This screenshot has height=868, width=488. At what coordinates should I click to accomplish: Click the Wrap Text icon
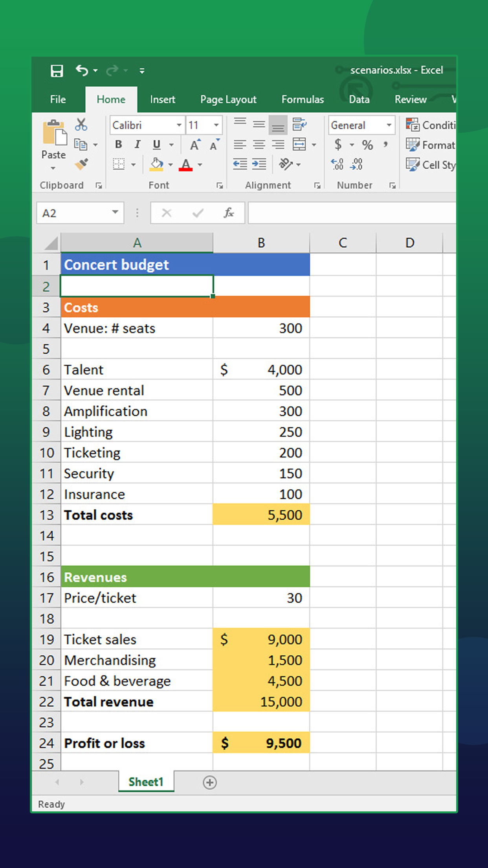pyautogui.click(x=299, y=125)
